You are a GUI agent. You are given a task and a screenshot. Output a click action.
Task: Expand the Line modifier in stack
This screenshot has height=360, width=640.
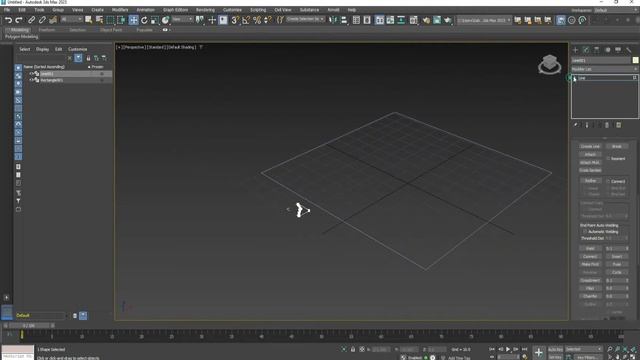(575, 78)
